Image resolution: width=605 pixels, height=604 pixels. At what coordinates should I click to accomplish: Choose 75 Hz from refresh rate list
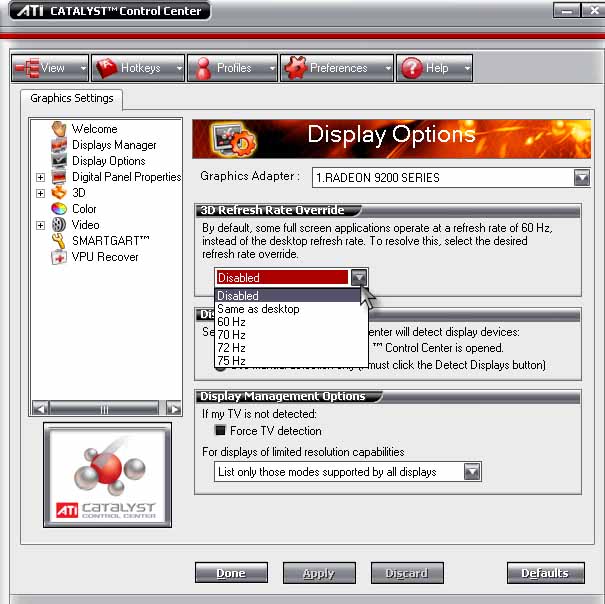click(232, 361)
